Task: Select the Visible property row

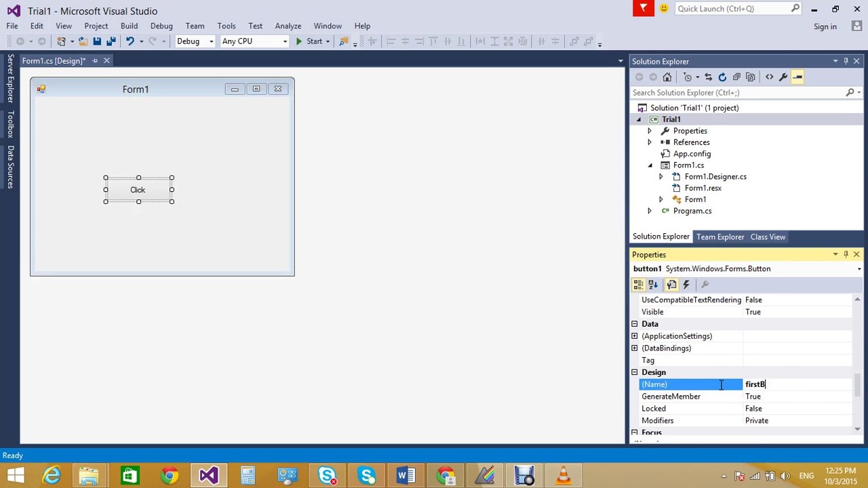Action: pos(746,312)
